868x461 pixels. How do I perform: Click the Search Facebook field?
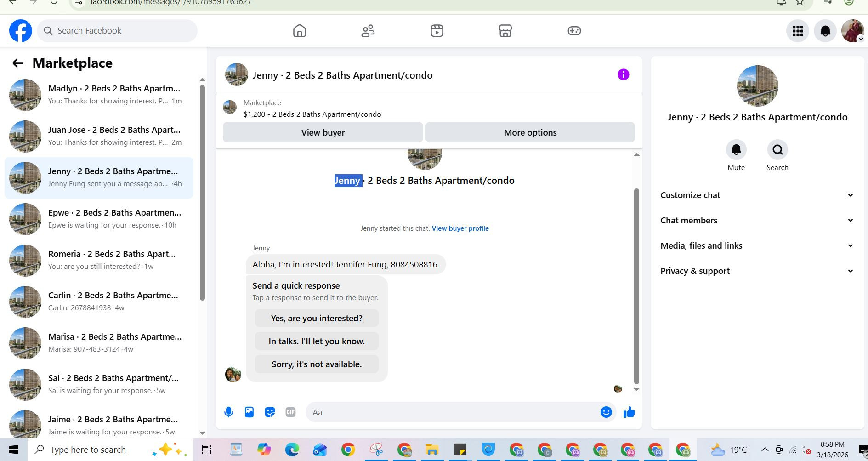point(117,31)
